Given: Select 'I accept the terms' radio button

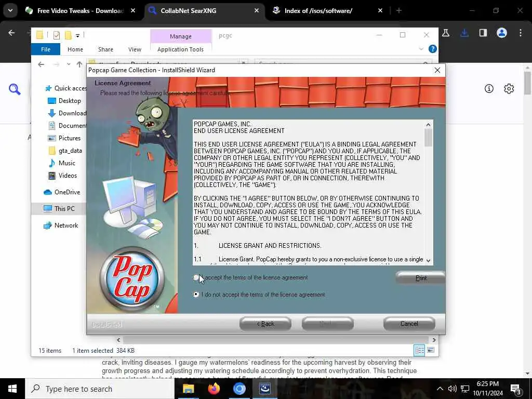Looking at the screenshot, I should (x=196, y=277).
